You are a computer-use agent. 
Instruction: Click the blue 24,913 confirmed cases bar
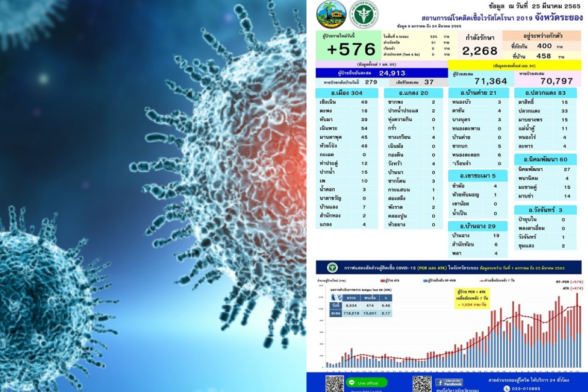point(381,73)
